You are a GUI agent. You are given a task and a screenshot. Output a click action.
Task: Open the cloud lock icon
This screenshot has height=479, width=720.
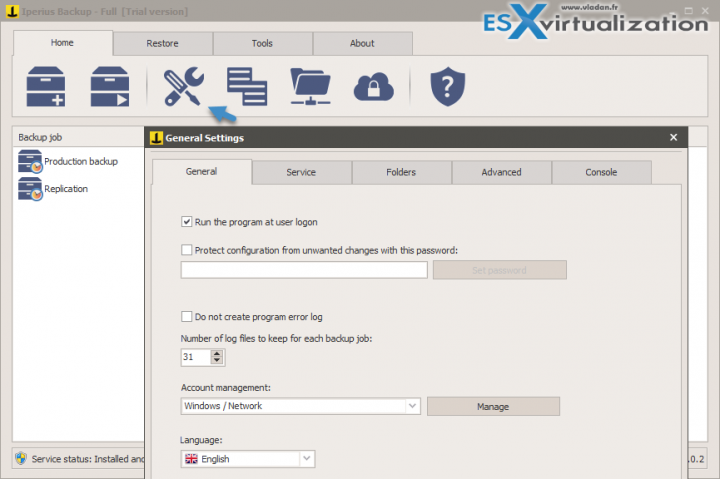pos(373,86)
